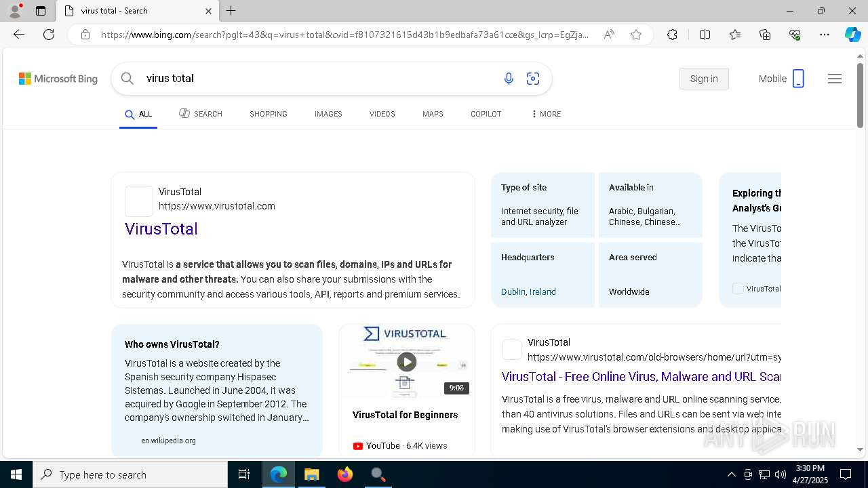868x488 pixels.
Task: View site information lock icon
Action: (85, 35)
